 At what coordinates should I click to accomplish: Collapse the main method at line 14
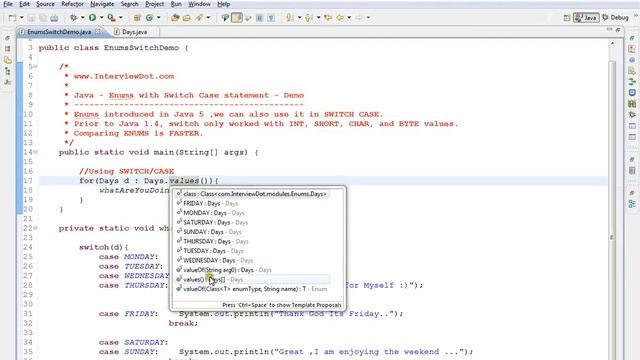[x=36, y=152]
